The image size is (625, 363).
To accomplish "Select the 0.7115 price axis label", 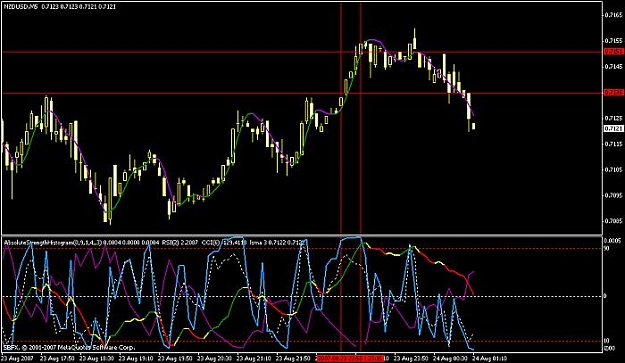I will click(613, 144).
